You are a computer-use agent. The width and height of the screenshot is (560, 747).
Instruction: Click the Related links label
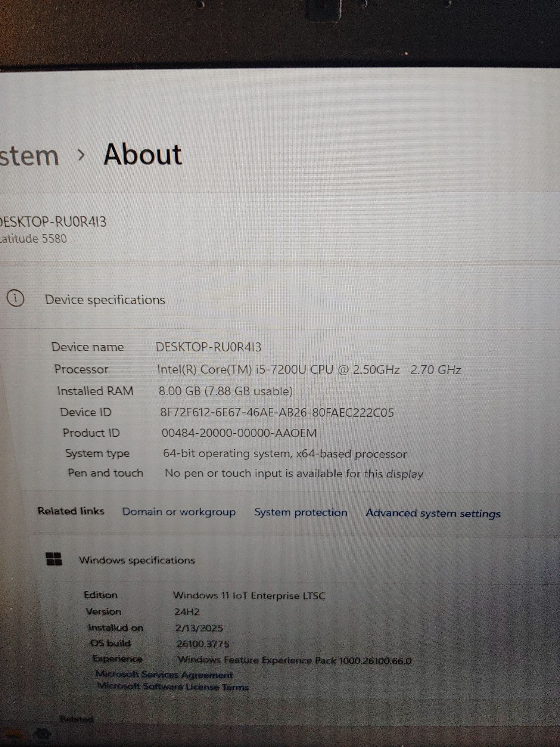(x=71, y=511)
